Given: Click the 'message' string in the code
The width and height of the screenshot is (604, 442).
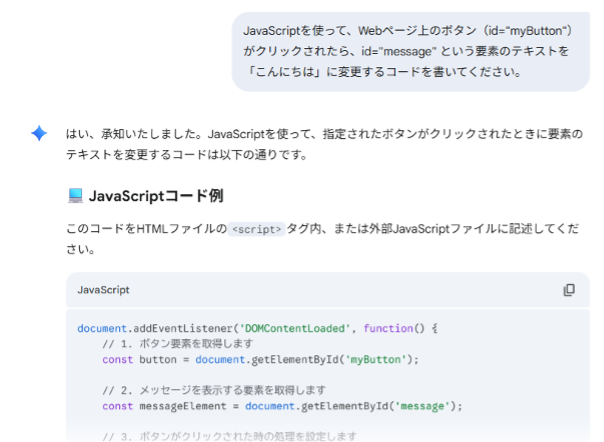Looking at the screenshot, I should click(x=423, y=406).
